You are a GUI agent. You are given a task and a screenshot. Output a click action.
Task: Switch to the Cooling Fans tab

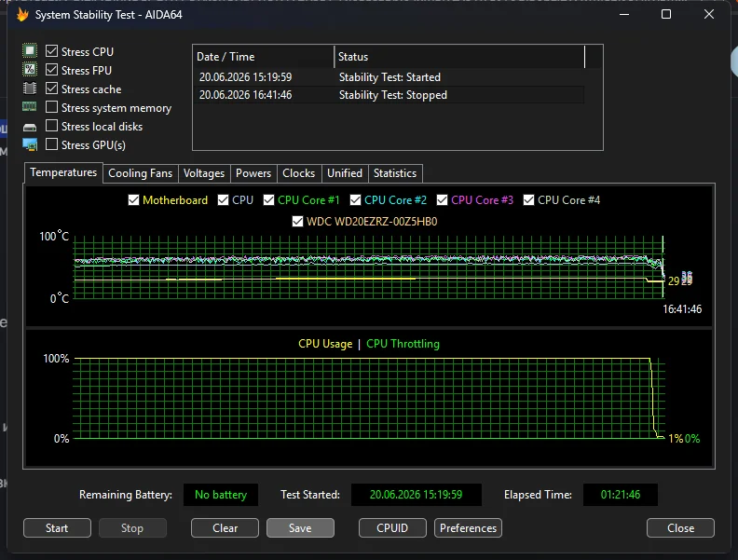click(x=141, y=173)
